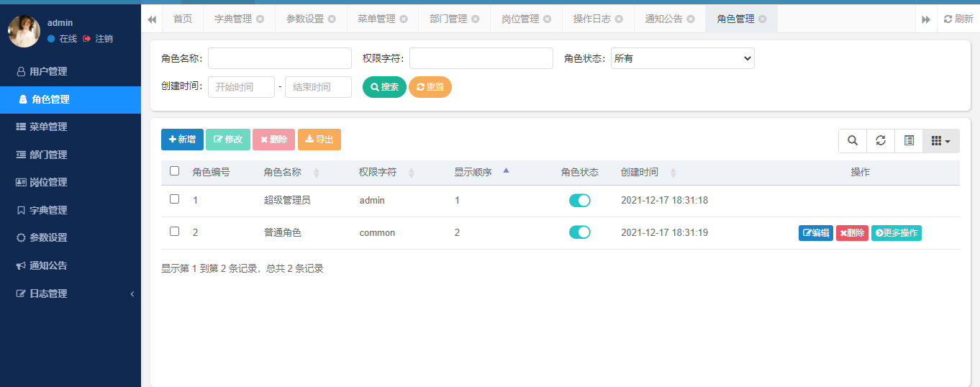This screenshot has height=387, width=980.
Task: Check the row for 普通角色
Action: tap(174, 232)
